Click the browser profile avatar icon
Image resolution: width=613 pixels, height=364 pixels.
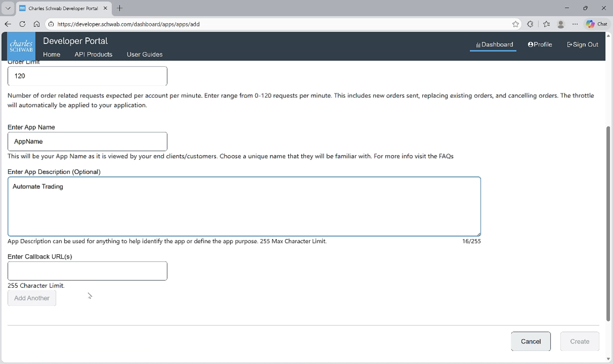tap(561, 24)
